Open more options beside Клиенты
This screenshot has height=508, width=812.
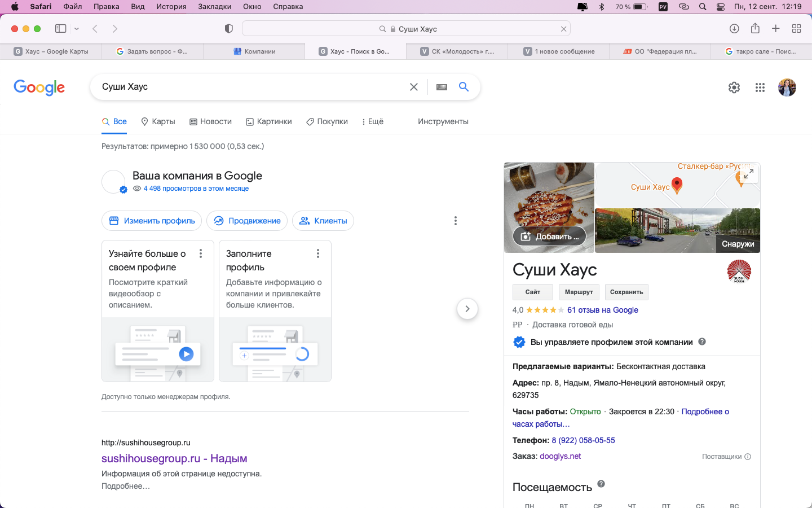456,221
